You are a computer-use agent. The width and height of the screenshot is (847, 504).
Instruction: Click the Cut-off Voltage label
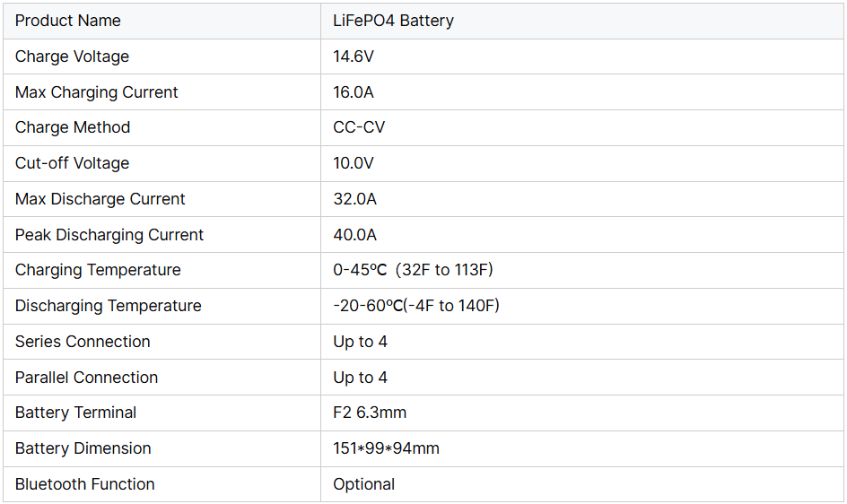72,163
